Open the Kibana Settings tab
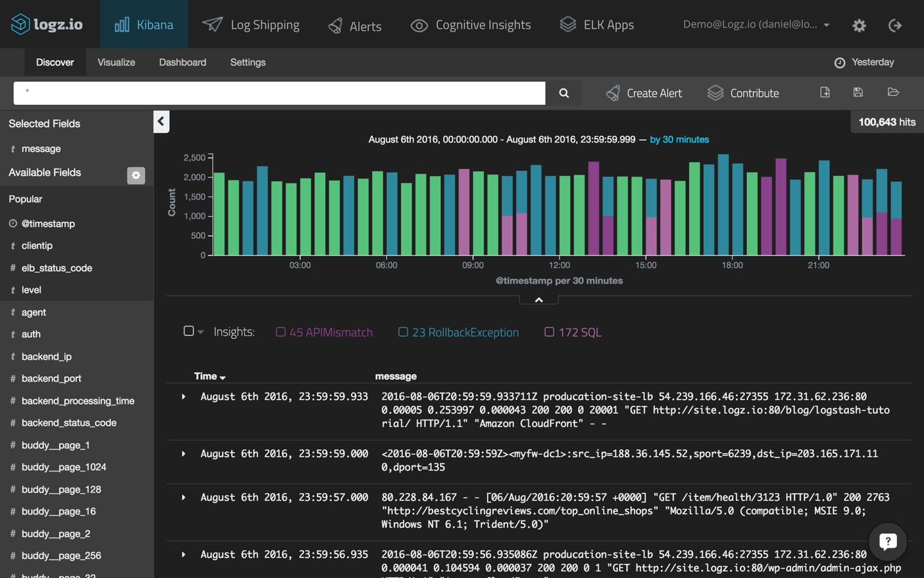 [x=248, y=62]
